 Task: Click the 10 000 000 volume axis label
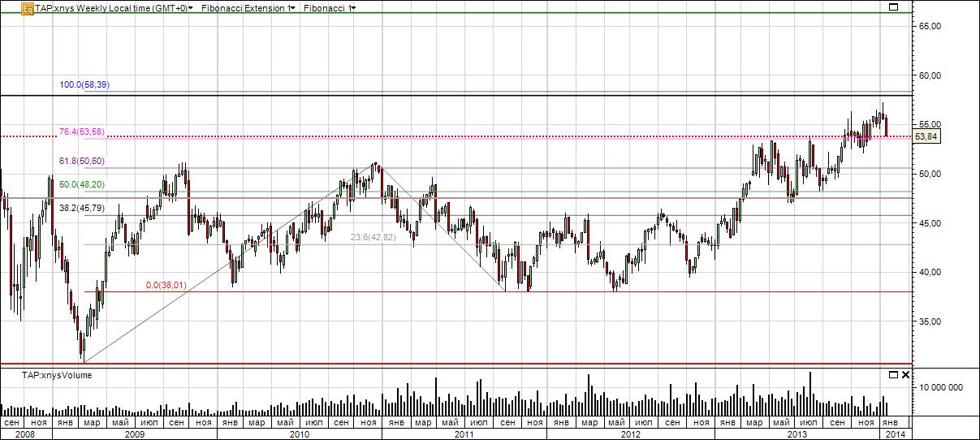[x=940, y=387]
